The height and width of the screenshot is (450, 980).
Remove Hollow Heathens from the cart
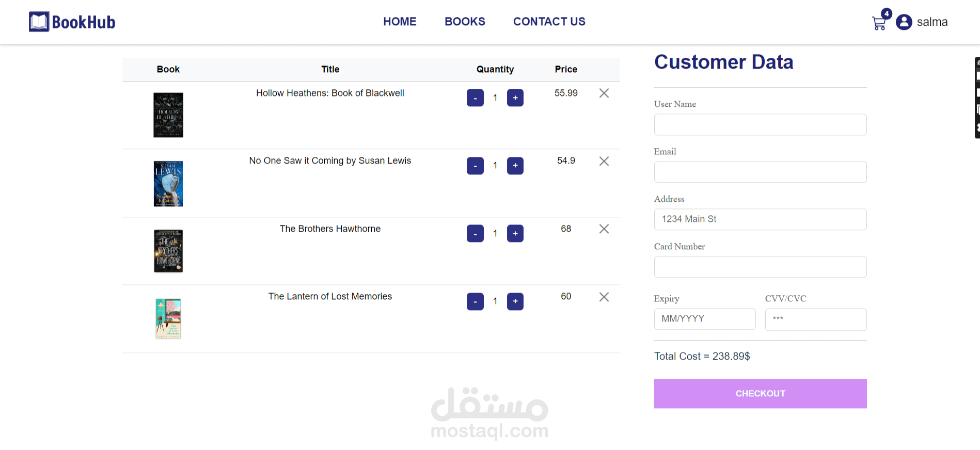(604, 93)
